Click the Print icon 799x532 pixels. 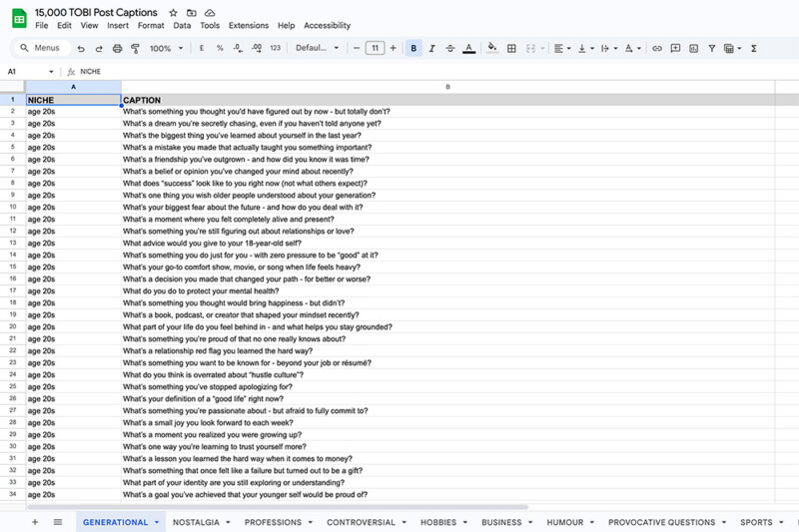point(118,48)
